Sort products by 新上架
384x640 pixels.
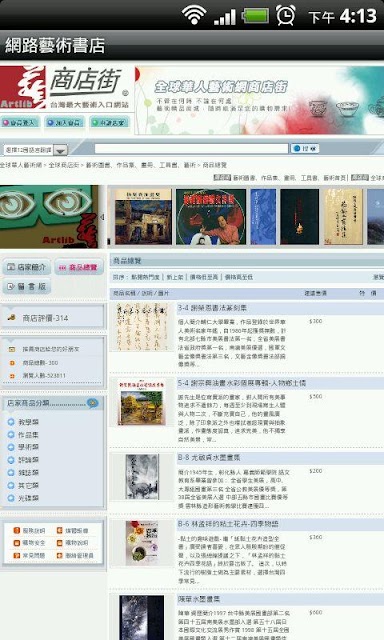point(175,277)
